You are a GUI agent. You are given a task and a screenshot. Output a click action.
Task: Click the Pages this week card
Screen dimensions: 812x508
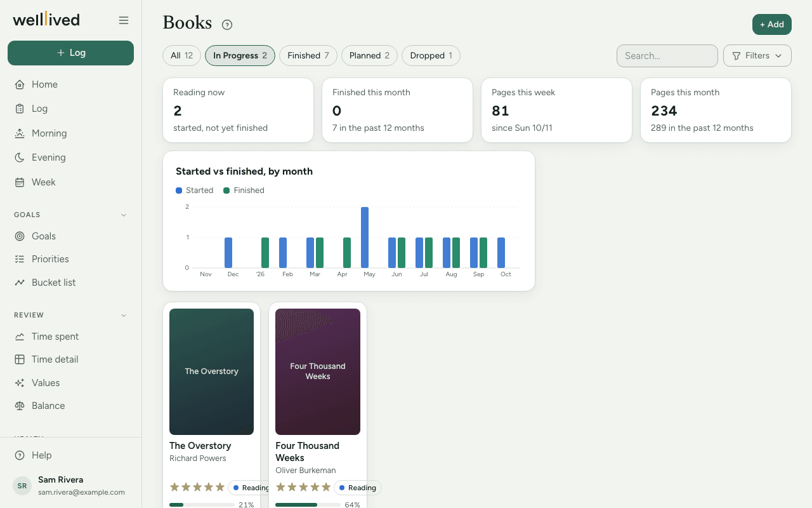click(556, 110)
